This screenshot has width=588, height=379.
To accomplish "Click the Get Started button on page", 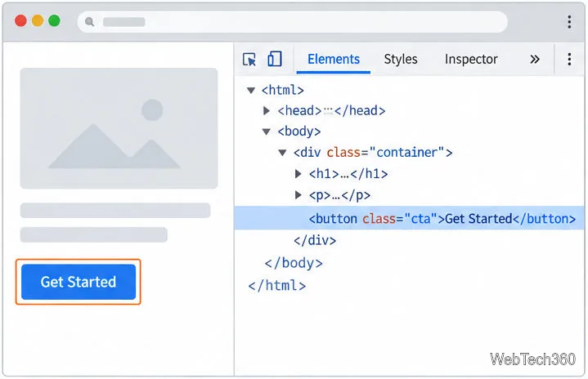I will (79, 282).
